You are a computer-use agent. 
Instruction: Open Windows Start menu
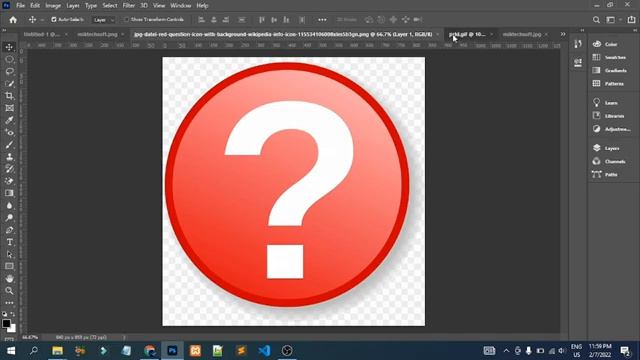click(x=11, y=351)
